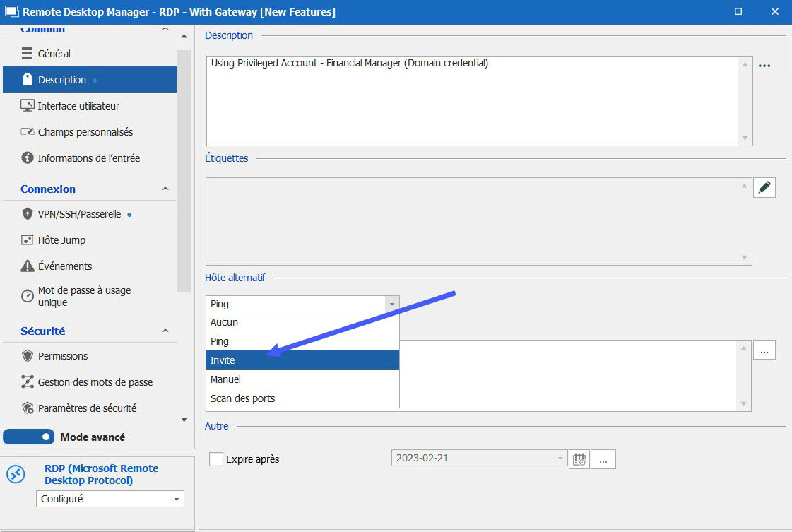Image resolution: width=792 pixels, height=532 pixels.
Task: Click the ellipsis button next to Description field
Action: point(764,66)
